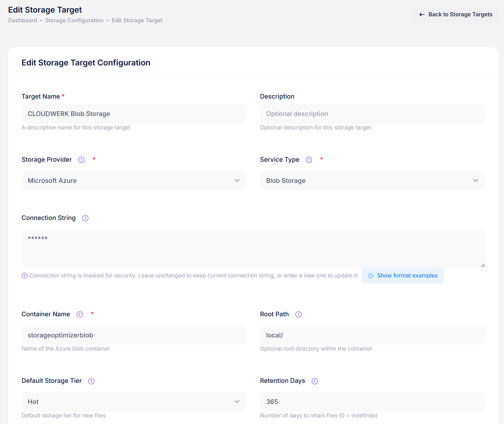Viewport: 504px width, 424px height.
Task: Click the Optional description field
Action: tap(372, 113)
